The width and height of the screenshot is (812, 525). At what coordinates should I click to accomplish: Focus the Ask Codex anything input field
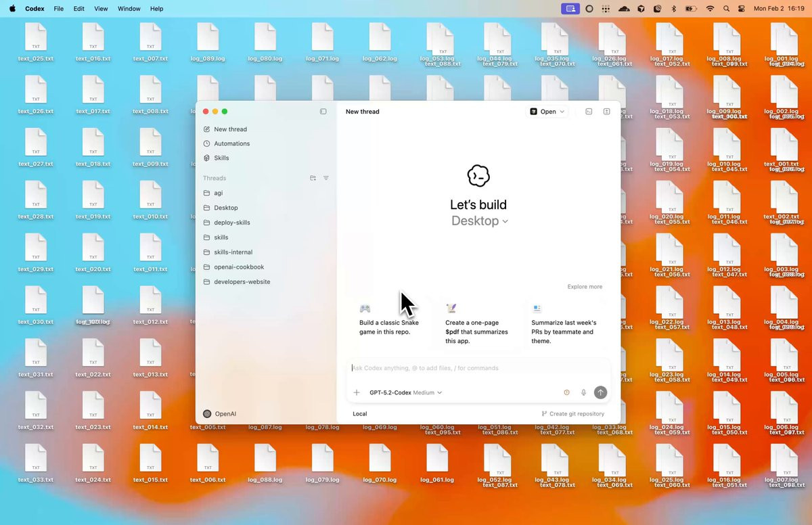pyautogui.click(x=478, y=368)
